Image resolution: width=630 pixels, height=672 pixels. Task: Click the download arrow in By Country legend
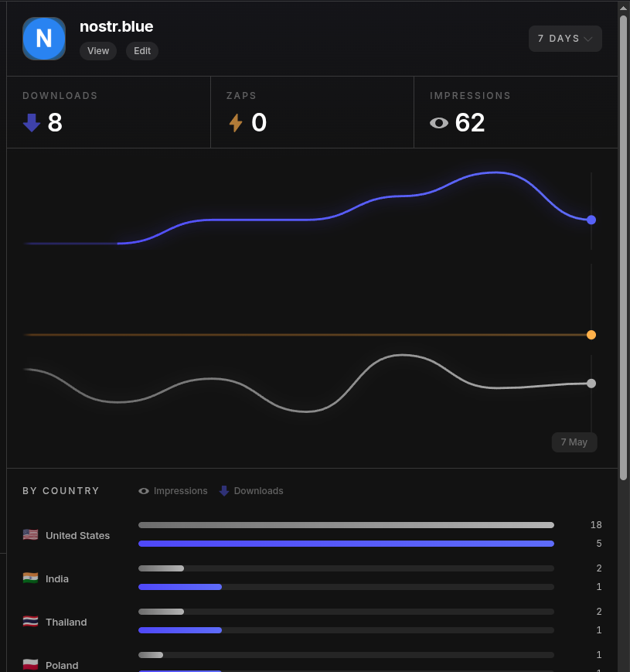(x=224, y=491)
